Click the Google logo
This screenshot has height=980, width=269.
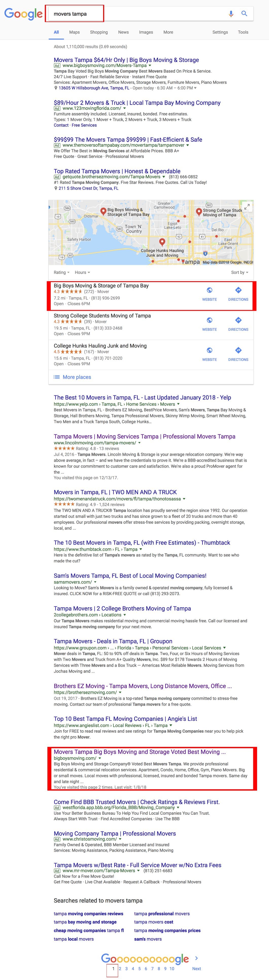23,14
